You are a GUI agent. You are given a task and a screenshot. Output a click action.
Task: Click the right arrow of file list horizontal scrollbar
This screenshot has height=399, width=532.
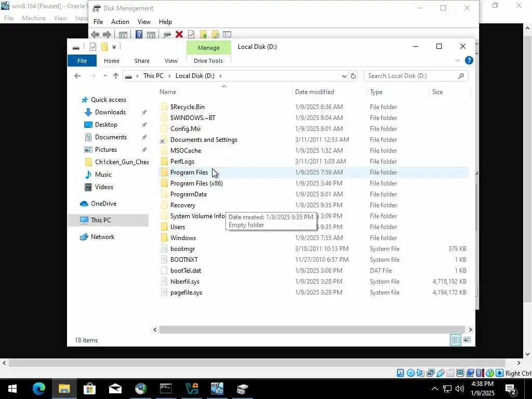click(470, 329)
